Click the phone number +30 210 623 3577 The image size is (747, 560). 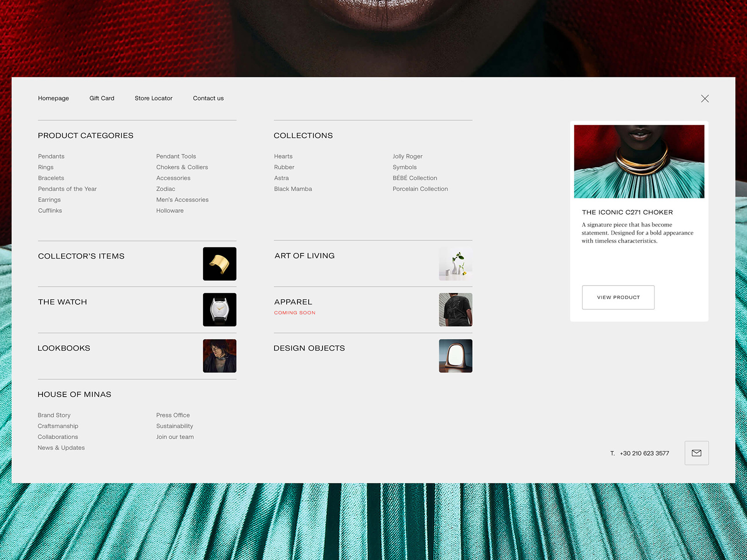pos(644,453)
